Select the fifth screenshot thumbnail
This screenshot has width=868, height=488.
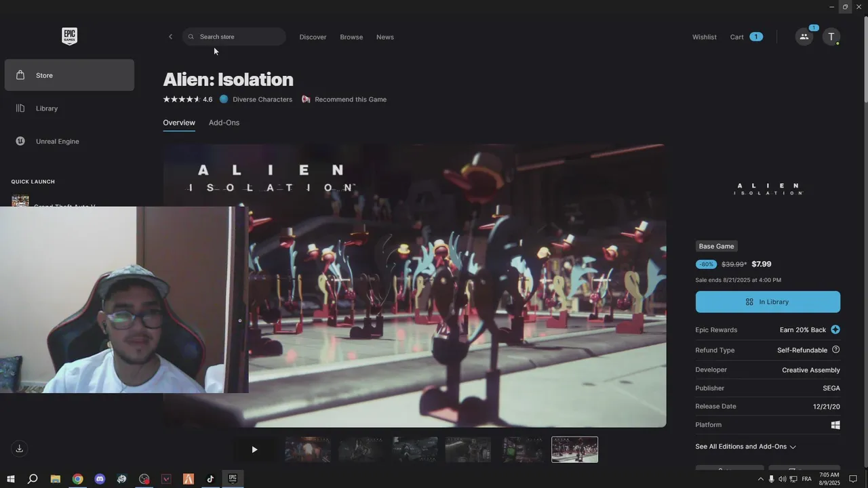point(521,449)
